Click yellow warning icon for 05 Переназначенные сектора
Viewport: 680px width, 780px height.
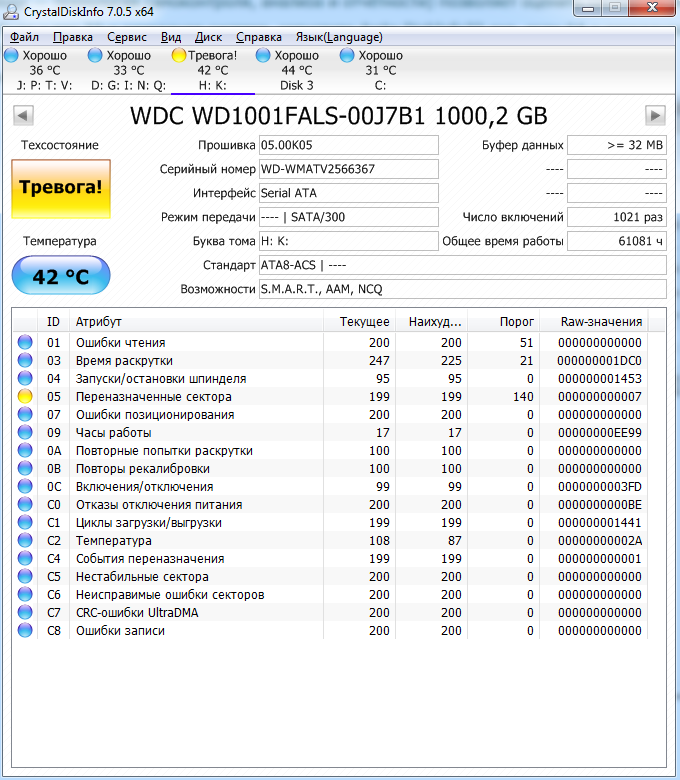25,396
